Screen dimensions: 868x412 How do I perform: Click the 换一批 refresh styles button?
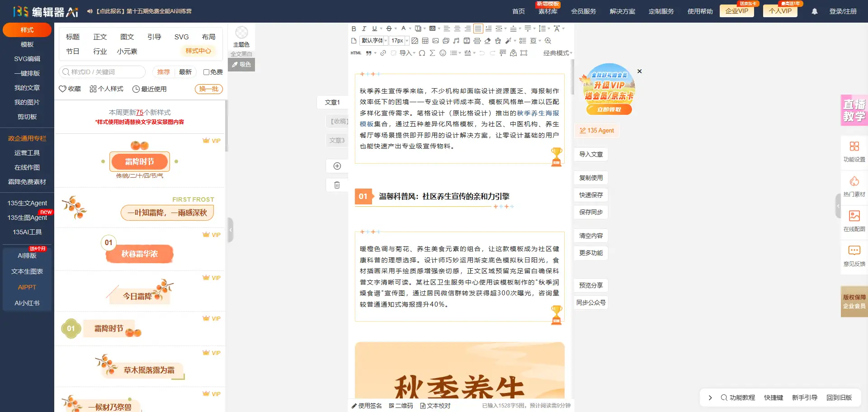[208, 89]
